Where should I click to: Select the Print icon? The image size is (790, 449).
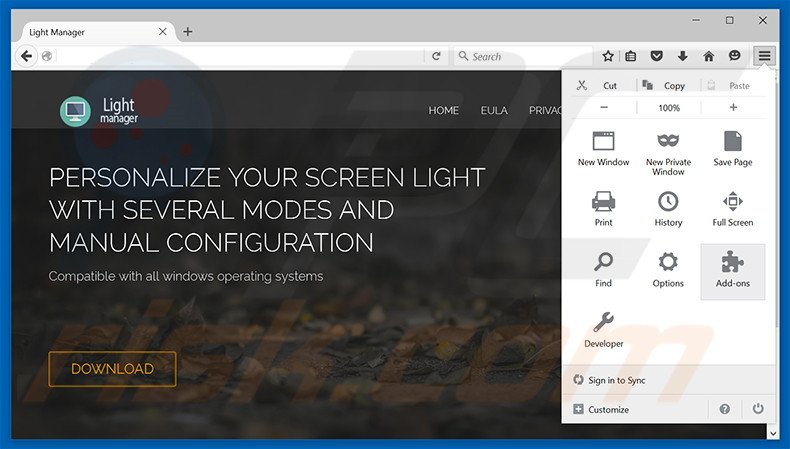[603, 202]
